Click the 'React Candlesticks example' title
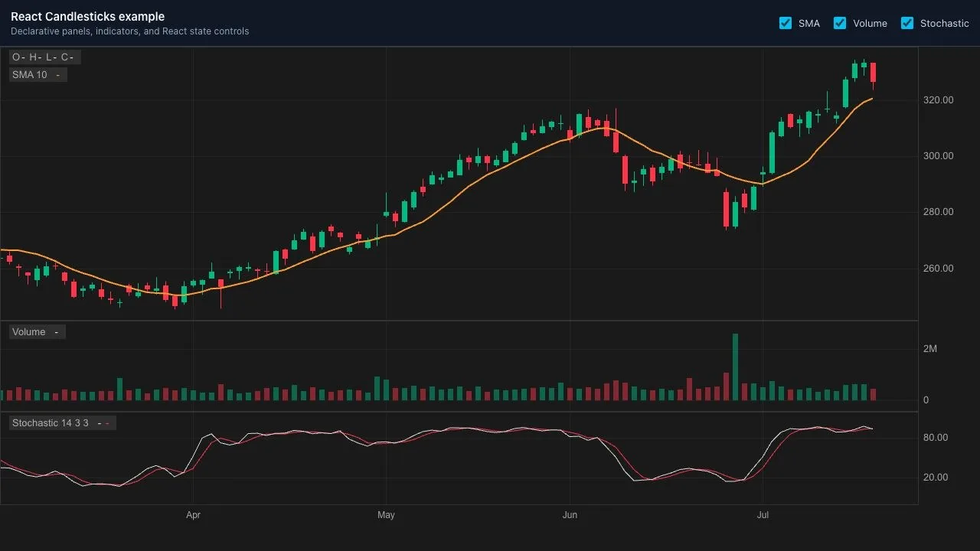 click(x=87, y=17)
